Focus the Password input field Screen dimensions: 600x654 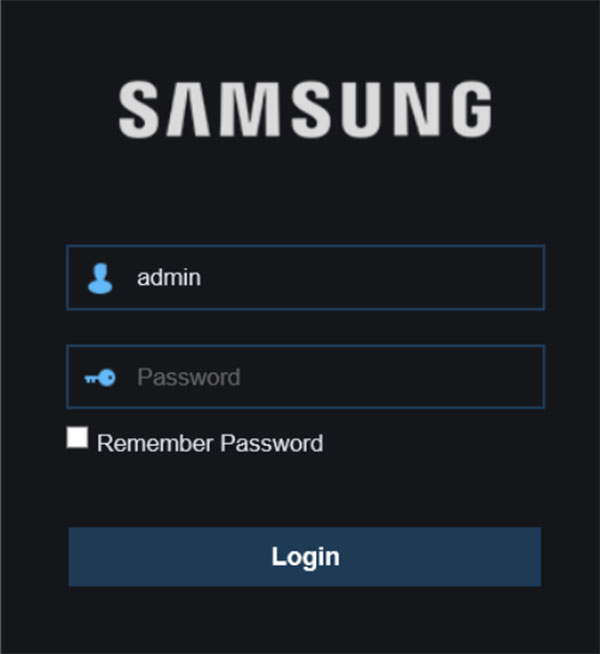(306, 377)
